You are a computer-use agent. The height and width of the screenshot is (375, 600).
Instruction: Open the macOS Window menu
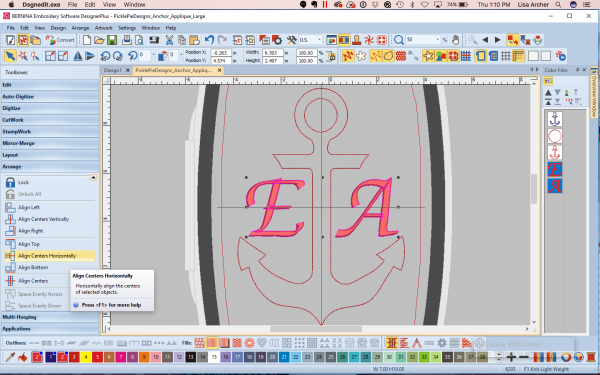134,5
